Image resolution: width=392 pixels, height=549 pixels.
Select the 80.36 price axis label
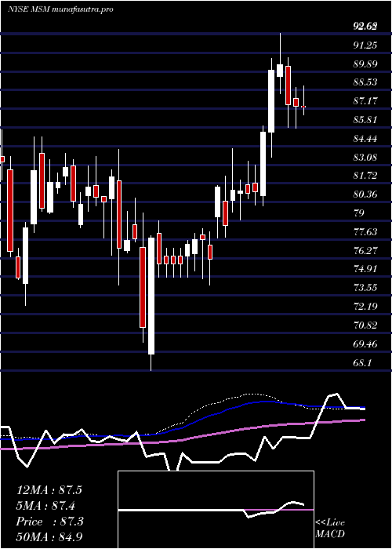(365, 195)
